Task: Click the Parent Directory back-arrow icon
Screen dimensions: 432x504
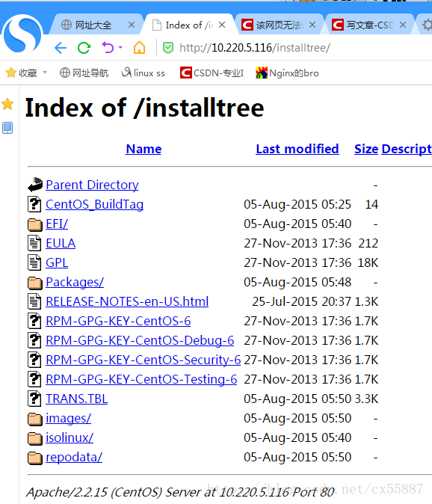Action: tap(35, 185)
